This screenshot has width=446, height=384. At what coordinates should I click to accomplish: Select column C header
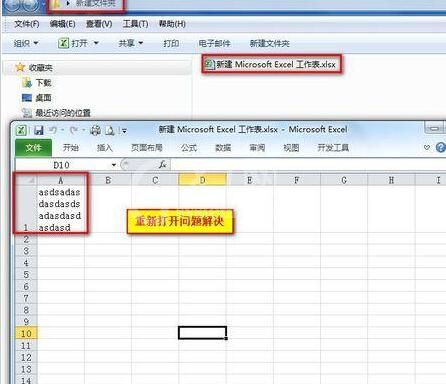155,180
